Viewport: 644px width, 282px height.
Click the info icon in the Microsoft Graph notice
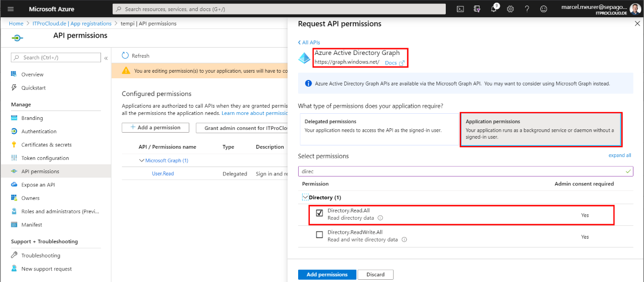[309, 83]
